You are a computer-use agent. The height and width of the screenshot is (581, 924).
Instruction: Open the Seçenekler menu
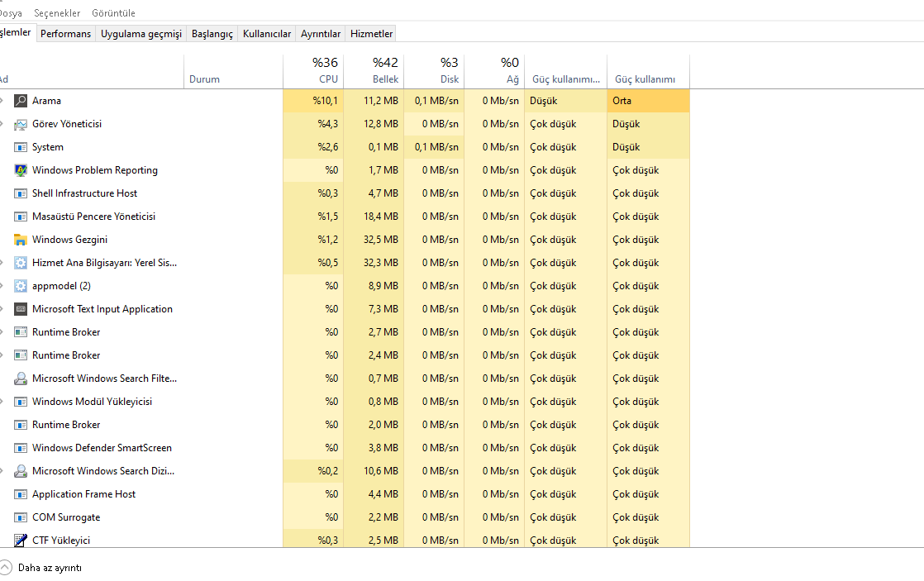56,13
